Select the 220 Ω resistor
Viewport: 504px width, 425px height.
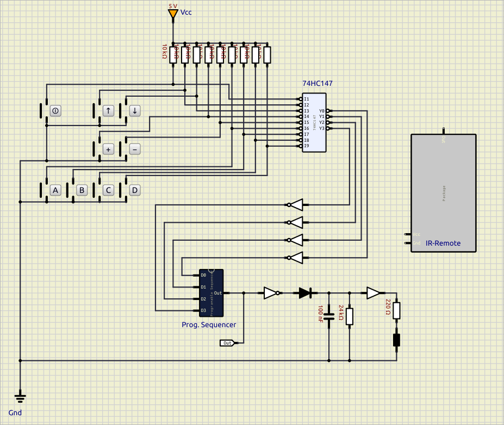397,310
